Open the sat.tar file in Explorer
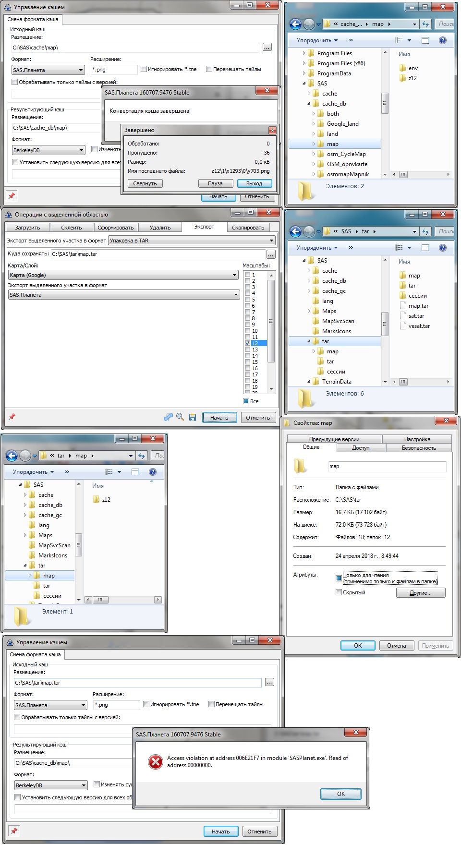This screenshot has height=868, width=461. pyautogui.click(x=416, y=316)
